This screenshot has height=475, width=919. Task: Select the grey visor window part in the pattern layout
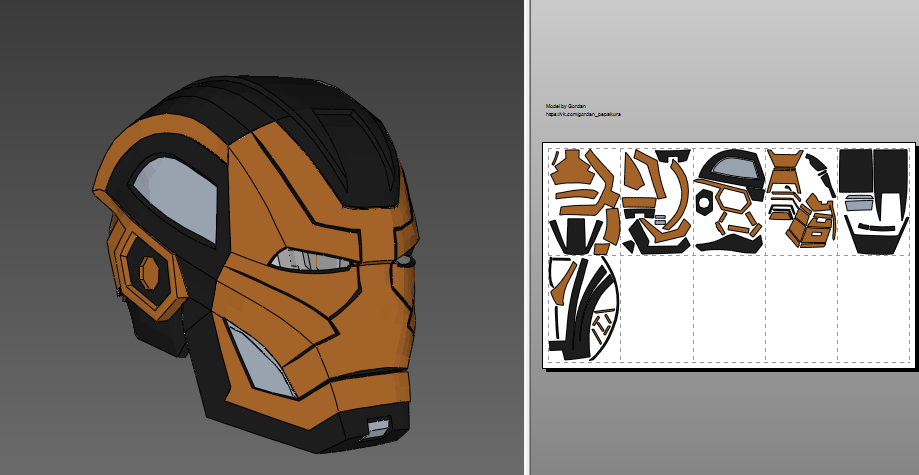click(x=735, y=168)
